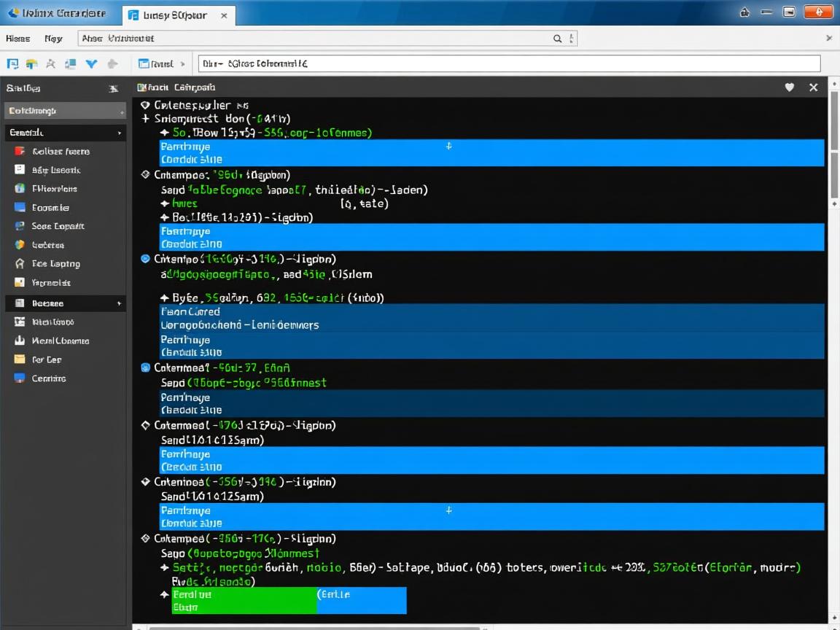The height and width of the screenshot is (630, 840).
Task: Toggle the blue circle marker beside the 'Cakenmeal' entry
Action: pyautogui.click(x=144, y=368)
